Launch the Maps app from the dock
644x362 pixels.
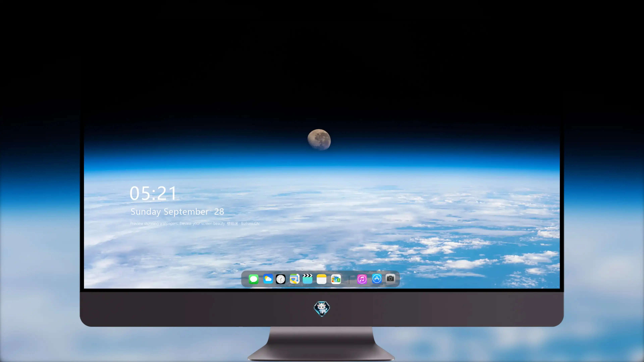pos(294,279)
